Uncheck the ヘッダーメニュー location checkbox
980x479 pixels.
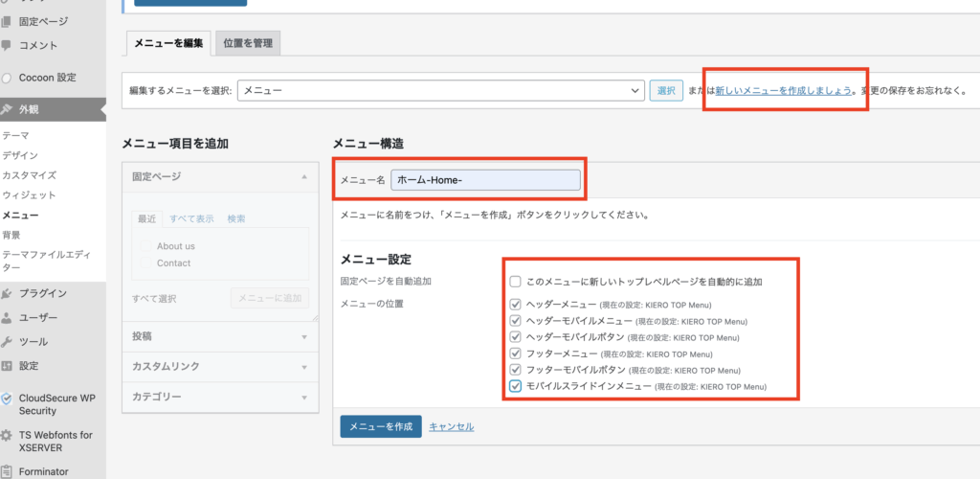click(516, 305)
